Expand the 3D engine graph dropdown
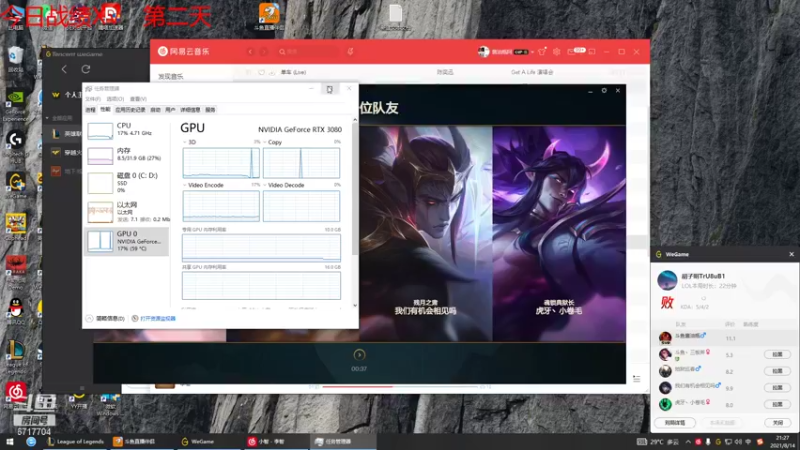 [185, 142]
